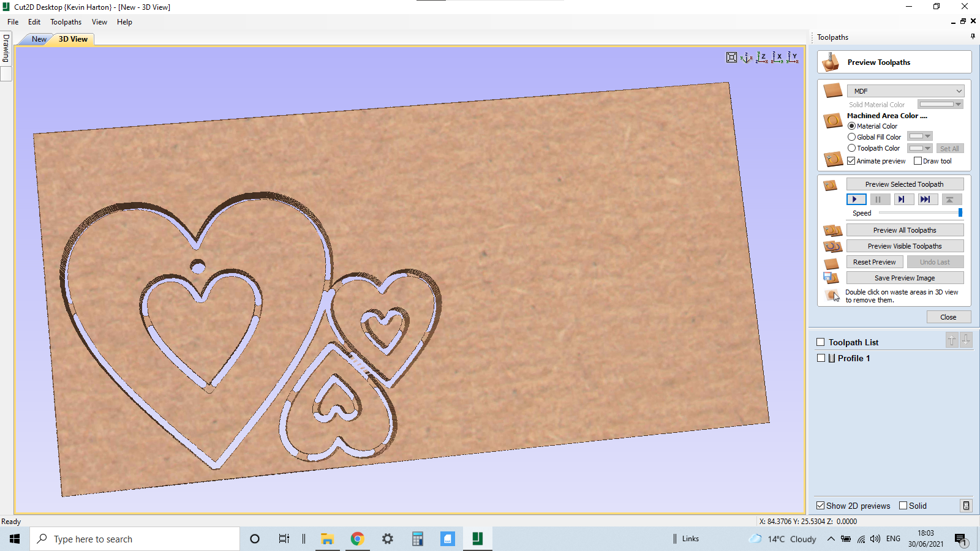
Task: Click the move toolpath up arrow
Action: tap(951, 340)
